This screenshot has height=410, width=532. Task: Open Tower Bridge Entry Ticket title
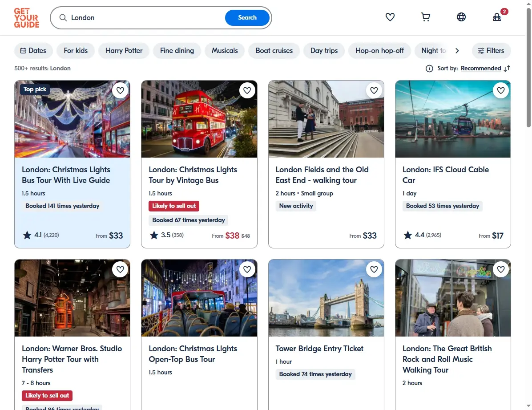pos(319,349)
